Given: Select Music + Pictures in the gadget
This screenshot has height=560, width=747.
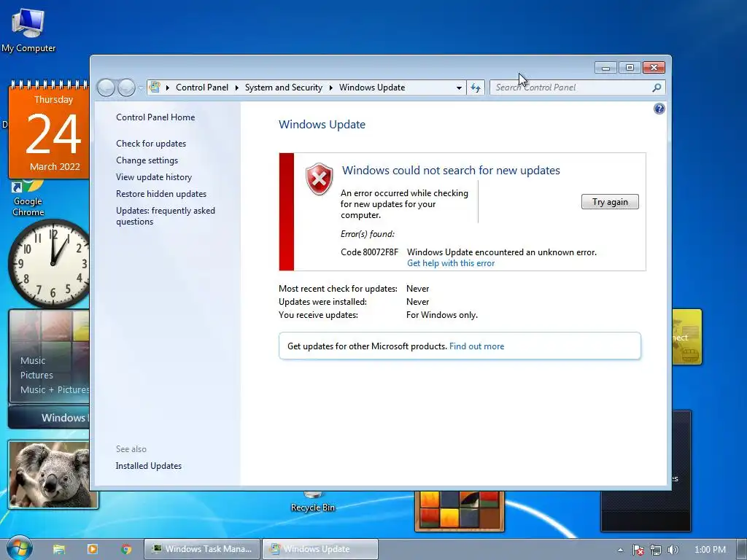Looking at the screenshot, I should [54, 390].
